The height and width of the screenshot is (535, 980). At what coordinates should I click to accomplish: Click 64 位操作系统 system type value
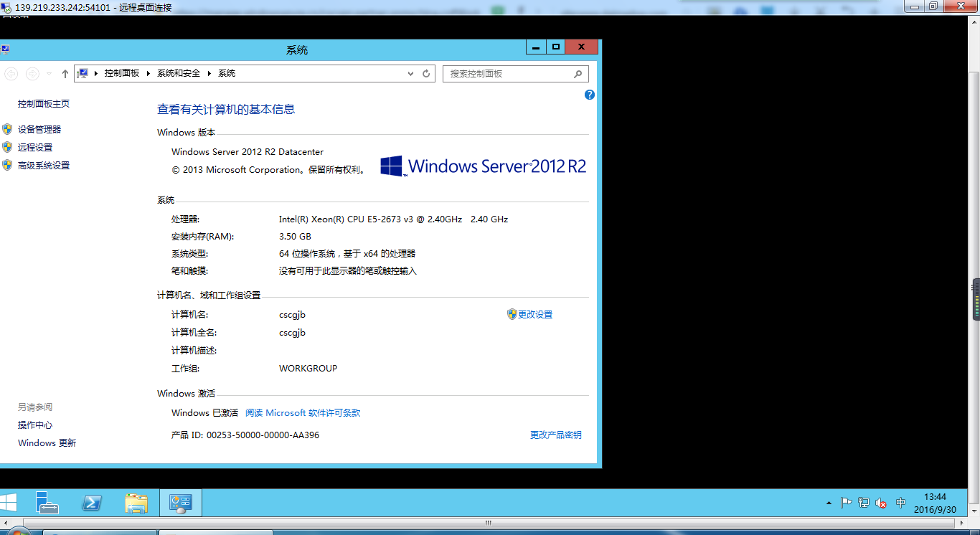point(347,254)
